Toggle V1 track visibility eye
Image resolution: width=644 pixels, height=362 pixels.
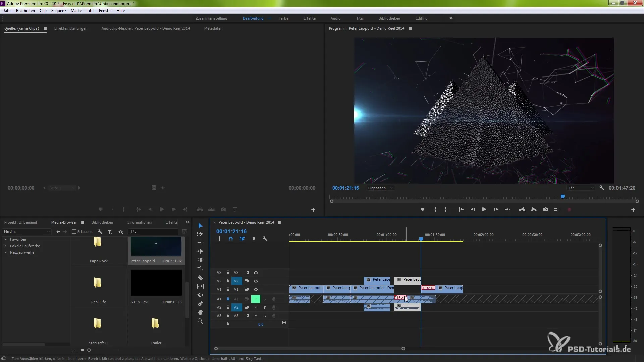[x=256, y=289]
